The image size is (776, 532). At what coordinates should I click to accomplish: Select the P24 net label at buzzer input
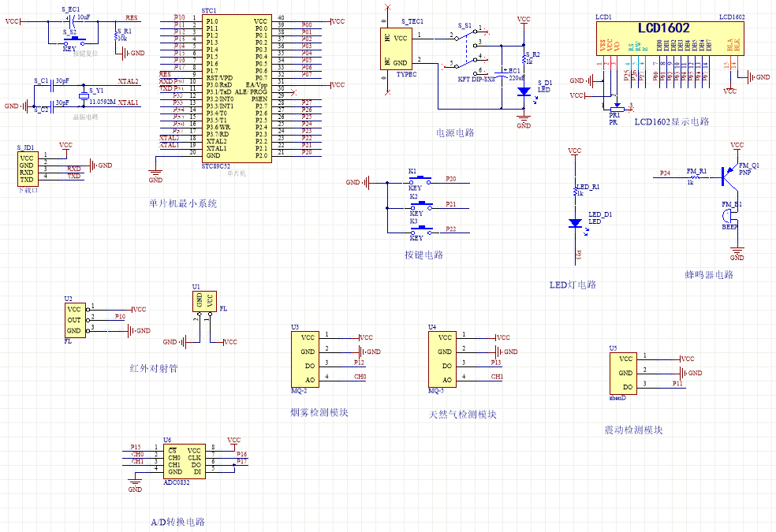pos(665,173)
